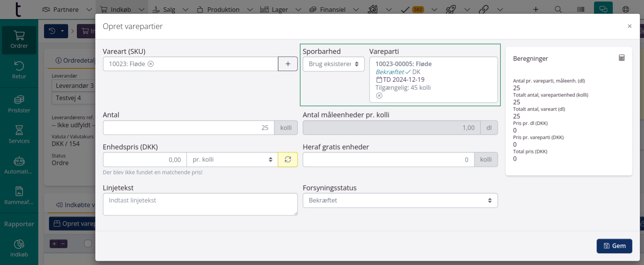Open the barcode scanner icon
The height and width of the screenshot is (265, 644).
coord(581,10)
